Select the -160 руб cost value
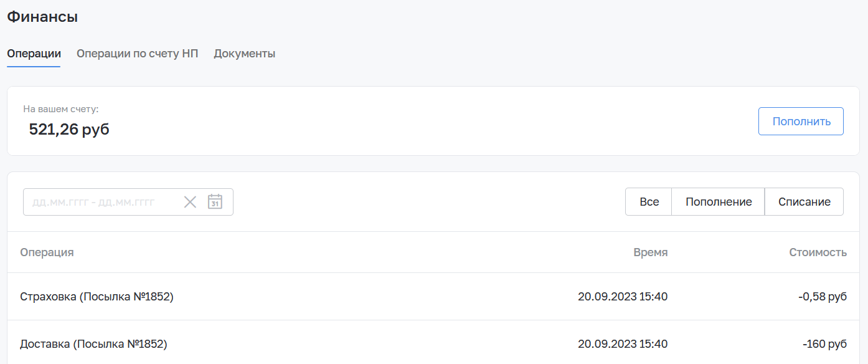The width and height of the screenshot is (868, 364). (825, 343)
